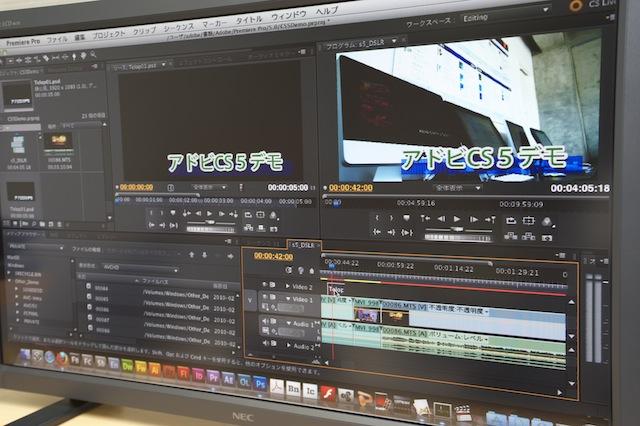Open the Editing workspace dropdown

[x=506, y=15]
